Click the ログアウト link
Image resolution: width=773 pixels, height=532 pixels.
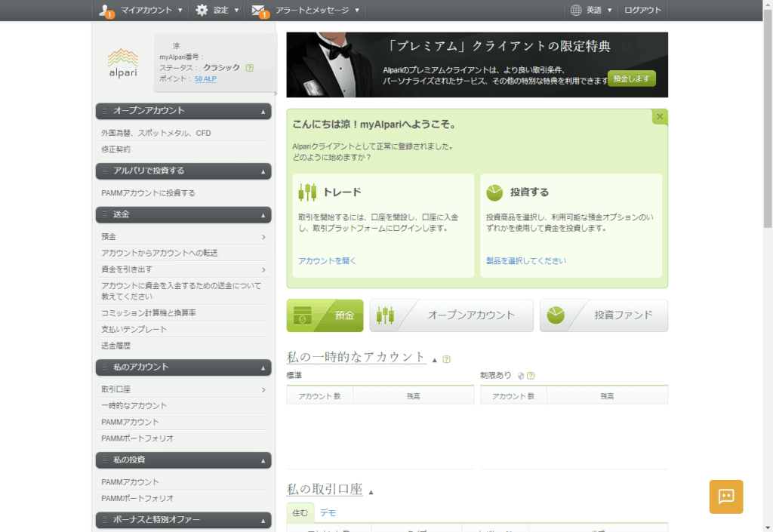click(x=642, y=11)
